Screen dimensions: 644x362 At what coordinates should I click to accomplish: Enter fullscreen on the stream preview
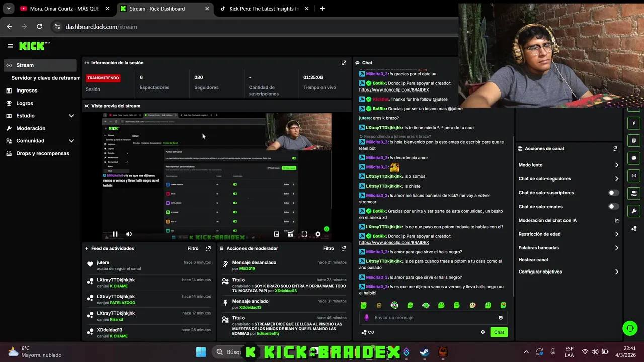click(x=304, y=234)
